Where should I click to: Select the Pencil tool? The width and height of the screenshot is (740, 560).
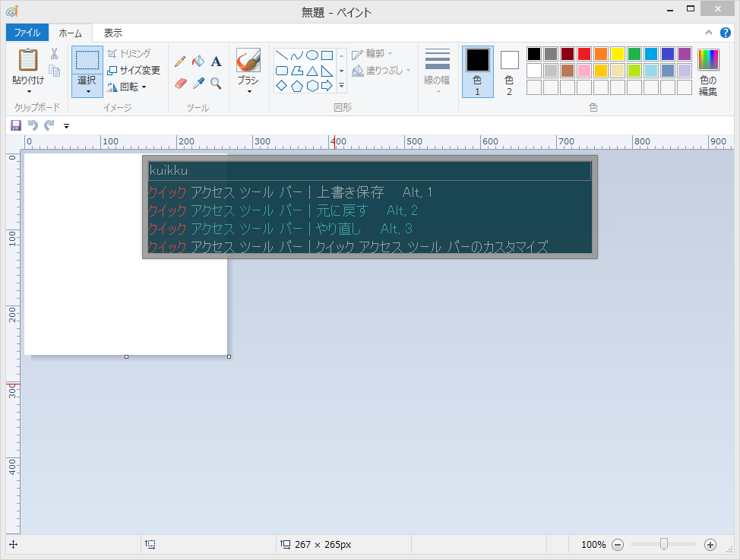click(180, 61)
